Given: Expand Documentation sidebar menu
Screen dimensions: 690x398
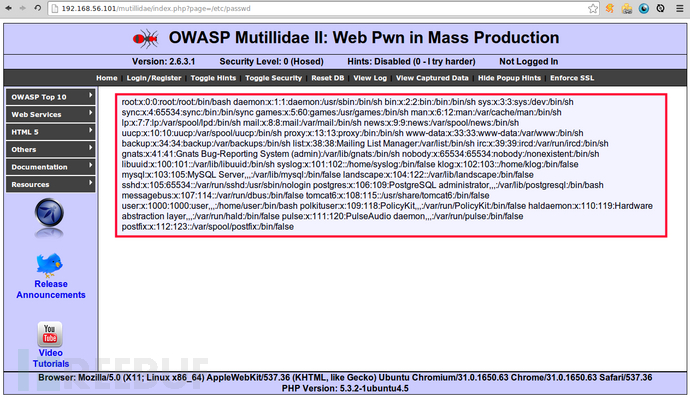Looking at the screenshot, I should pyautogui.click(x=51, y=167).
